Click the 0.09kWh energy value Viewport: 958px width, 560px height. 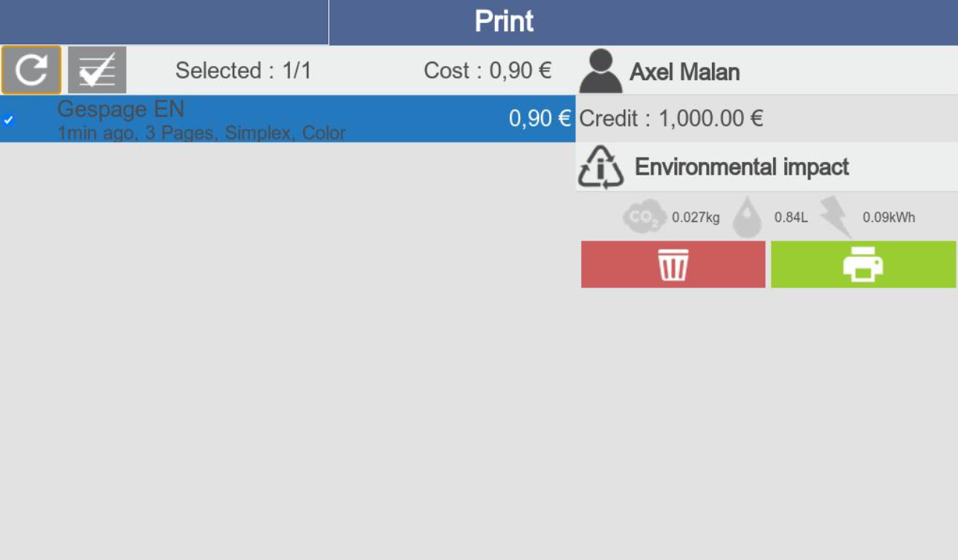tap(888, 218)
